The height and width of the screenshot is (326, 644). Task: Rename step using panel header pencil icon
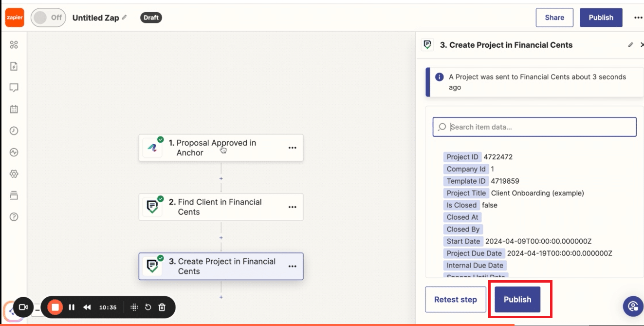630,45
